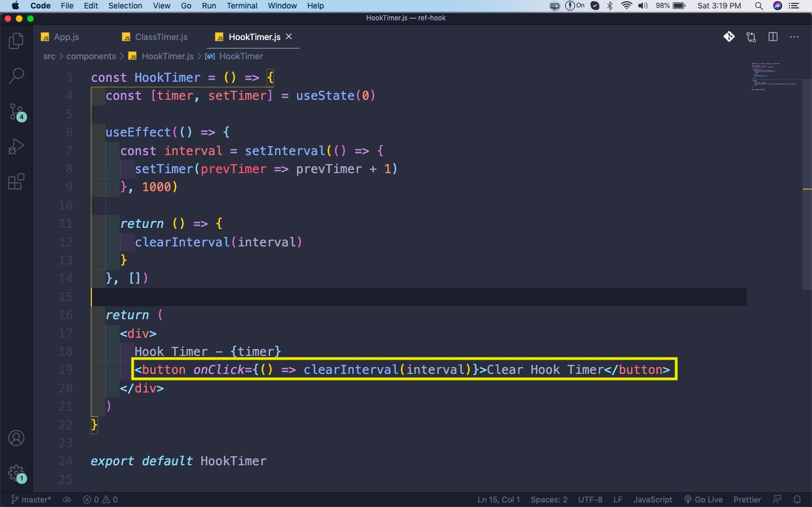Open the Edit menu

point(91,6)
